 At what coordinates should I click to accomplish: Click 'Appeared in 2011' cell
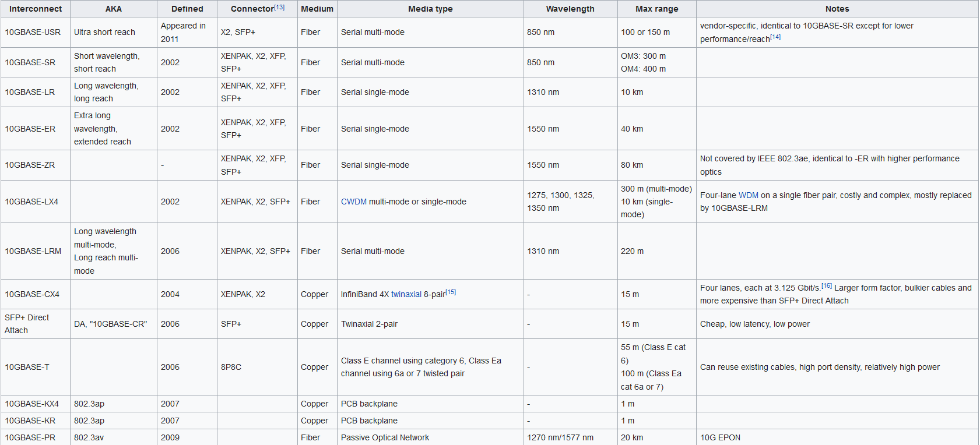pos(187,32)
